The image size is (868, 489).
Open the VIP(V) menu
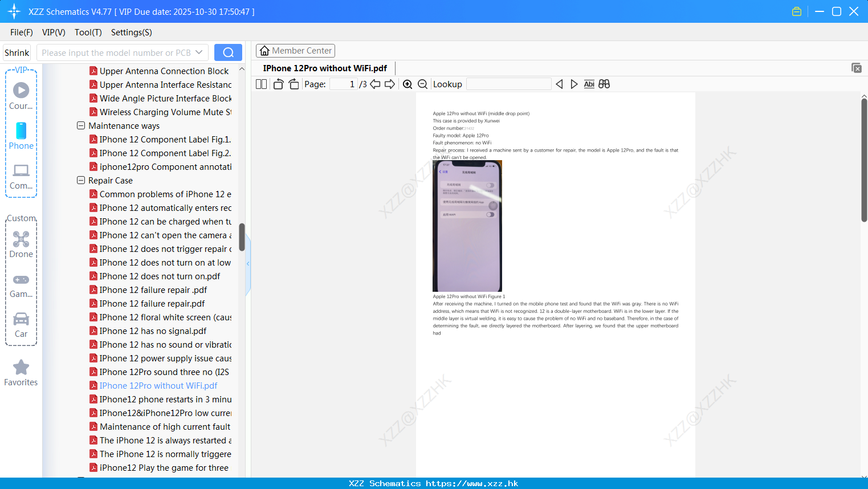click(x=54, y=32)
